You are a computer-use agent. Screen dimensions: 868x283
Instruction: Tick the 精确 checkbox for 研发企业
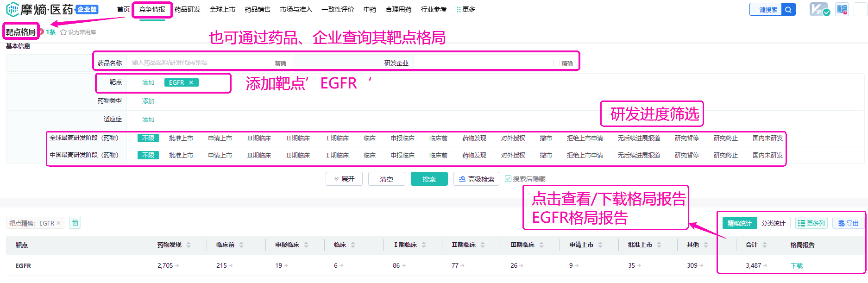[557, 63]
